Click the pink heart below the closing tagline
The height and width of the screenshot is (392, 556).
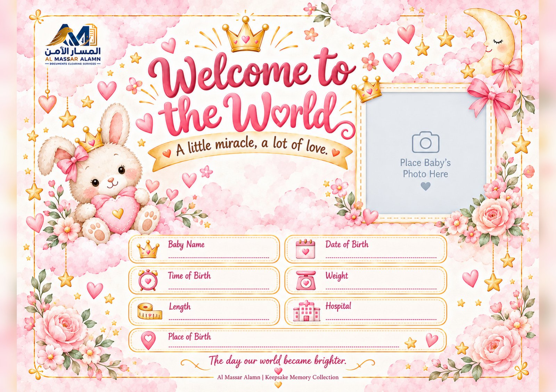tap(278, 371)
